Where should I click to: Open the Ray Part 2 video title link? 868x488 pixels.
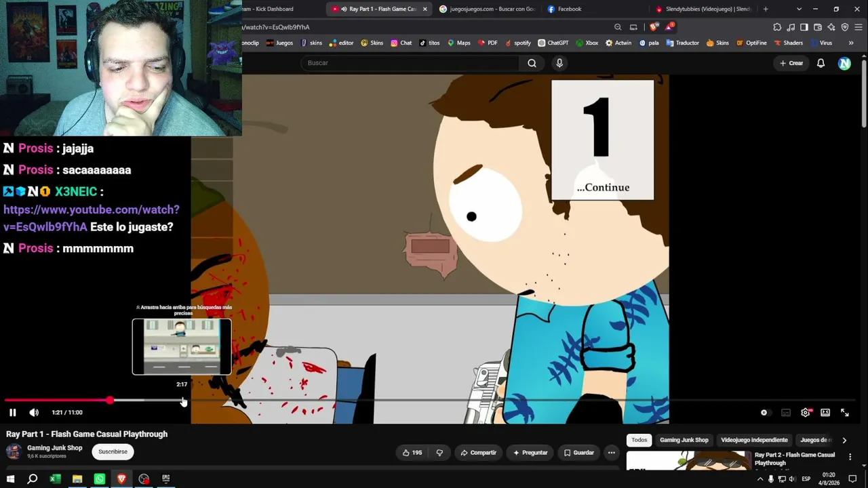[x=795, y=459]
